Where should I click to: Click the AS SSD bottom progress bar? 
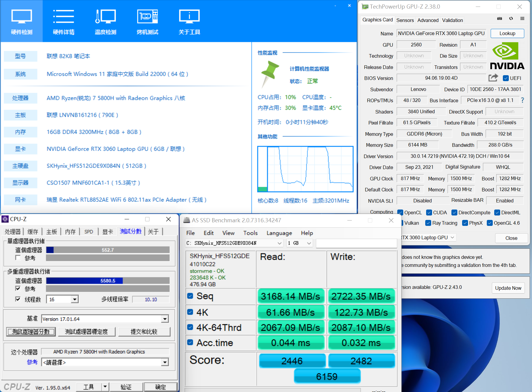pos(273,390)
